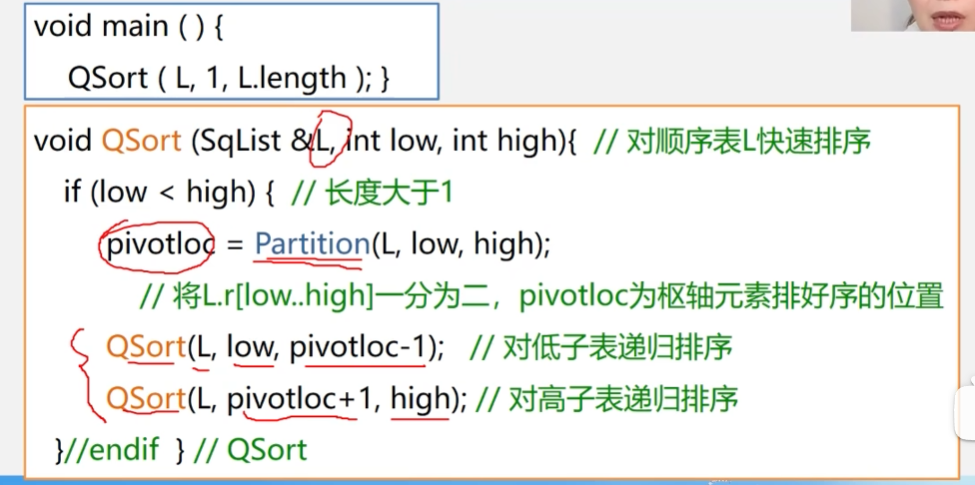
Task: Click "QSort" on the pivotloc+1 call line
Action: [x=147, y=399]
